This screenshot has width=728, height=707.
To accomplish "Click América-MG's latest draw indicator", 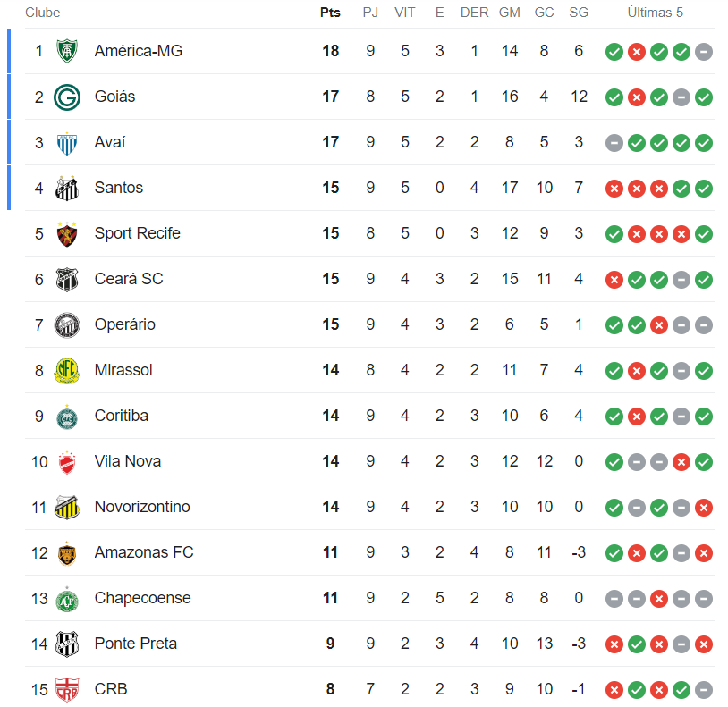I will tap(704, 51).
